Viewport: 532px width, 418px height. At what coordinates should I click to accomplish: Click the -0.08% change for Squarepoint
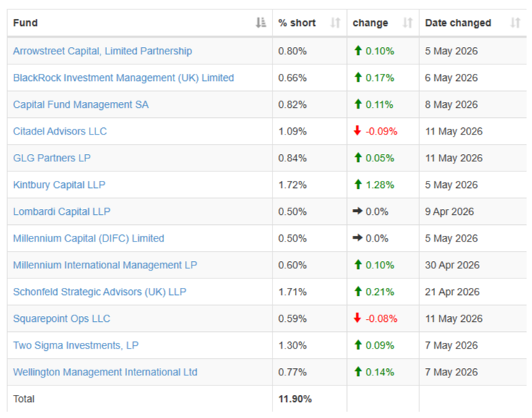click(382, 319)
